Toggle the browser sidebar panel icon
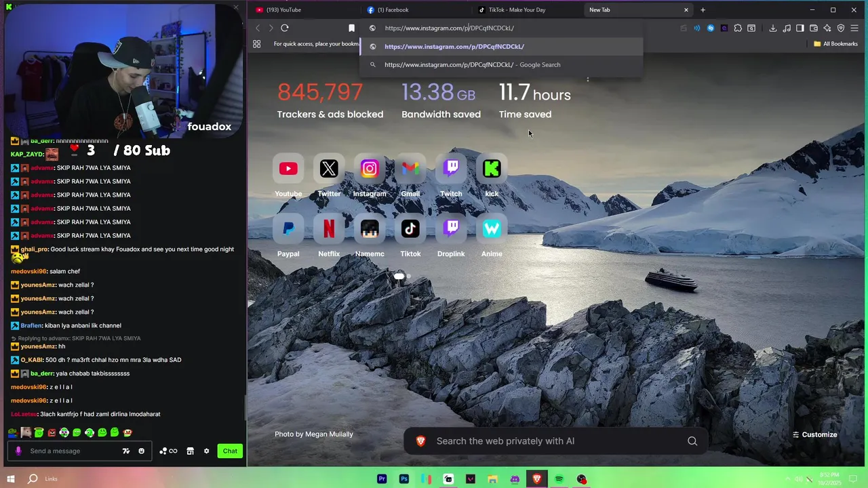868x488 pixels. pyautogui.click(x=800, y=28)
